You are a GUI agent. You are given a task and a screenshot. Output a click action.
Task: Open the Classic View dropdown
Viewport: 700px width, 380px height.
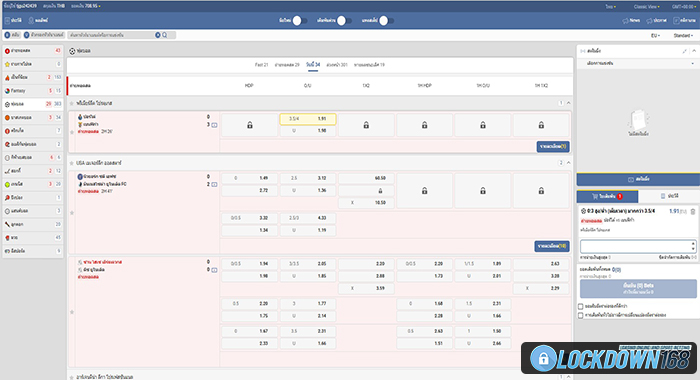pos(647,7)
